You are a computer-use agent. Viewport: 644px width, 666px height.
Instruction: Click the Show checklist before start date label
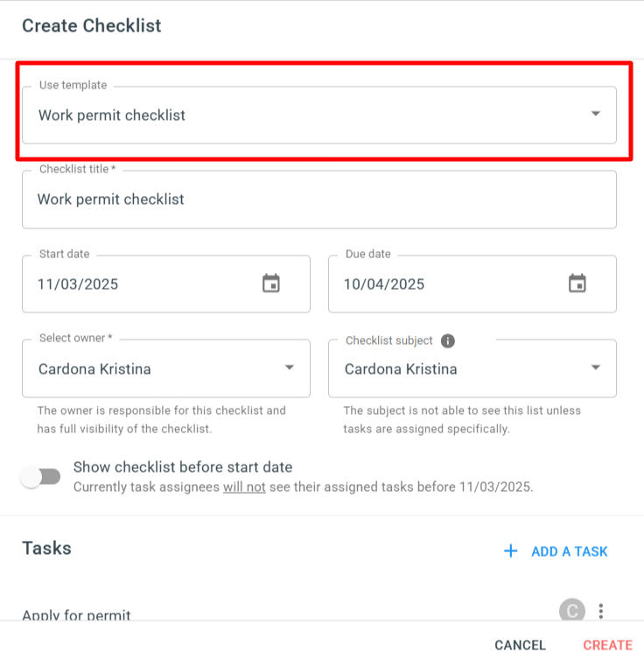183,467
